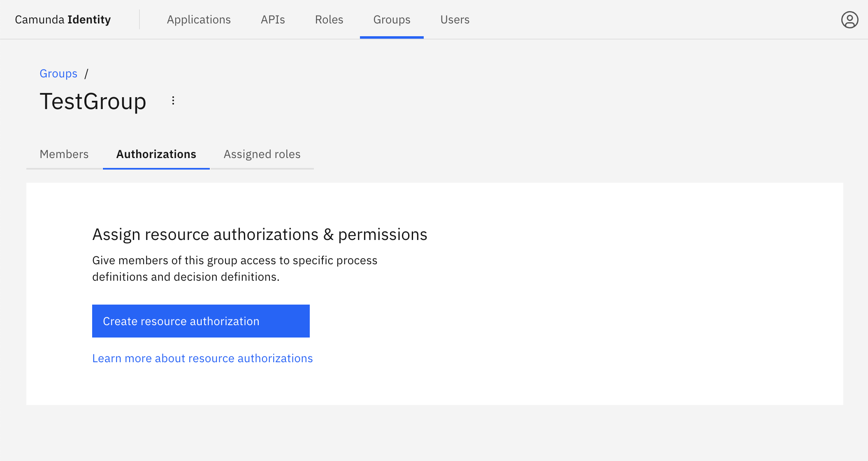The image size is (868, 461).
Task: Open the APIs page
Action: tap(272, 19)
